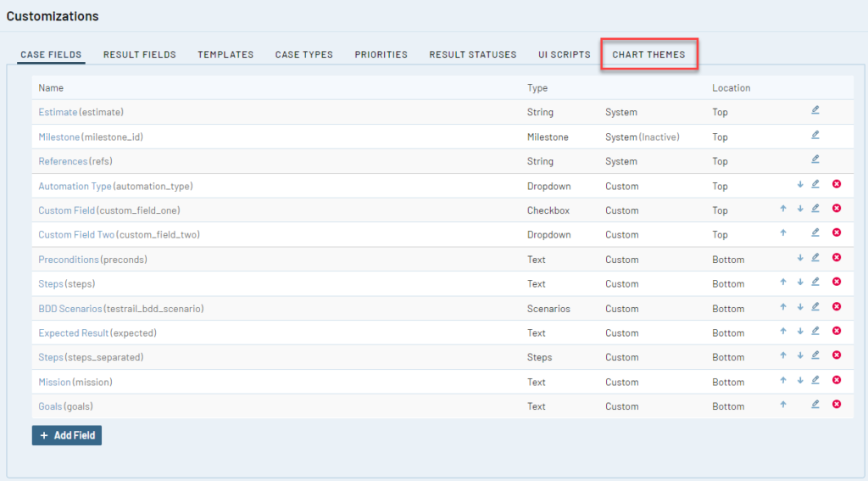Edit the Expected Result field using pencil
868x481 pixels.
pyautogui.click(x=815, y=331)
